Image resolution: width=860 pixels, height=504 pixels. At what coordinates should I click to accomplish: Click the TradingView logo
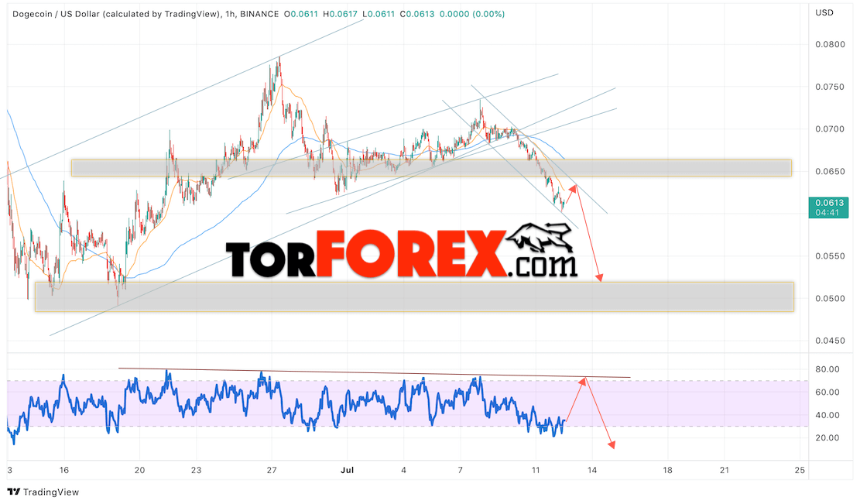pyautogui.click(x=43, y=492)
